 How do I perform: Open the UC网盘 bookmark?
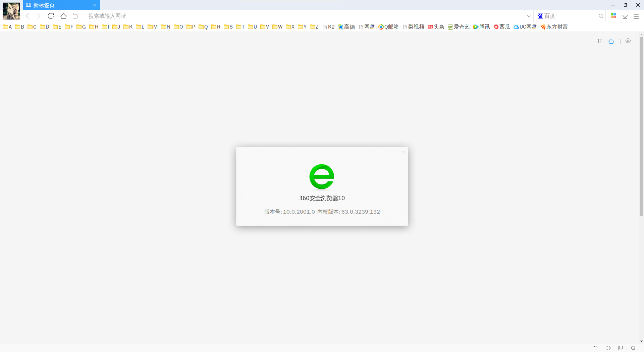(x=525, y=27)
